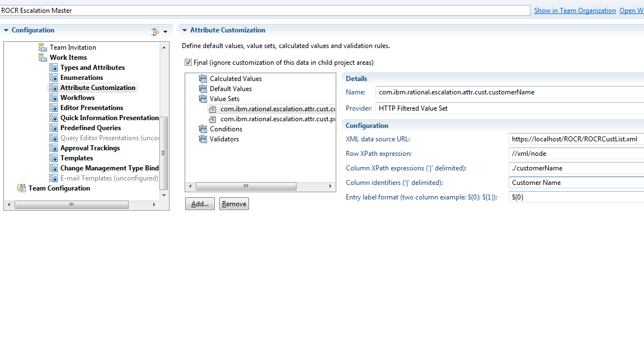644x352 pixels.
Task: Click the Validators folder icon
Action: click(x=203, y=139)
